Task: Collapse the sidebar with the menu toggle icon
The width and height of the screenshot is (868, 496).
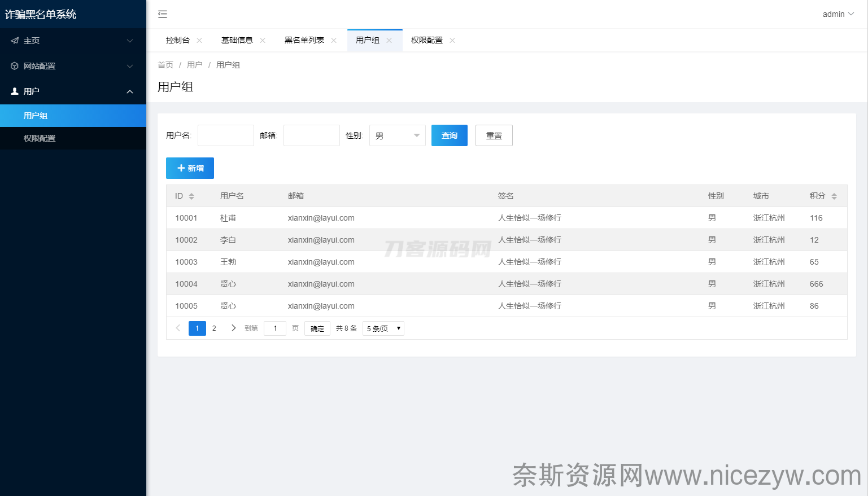Action: 163,14
